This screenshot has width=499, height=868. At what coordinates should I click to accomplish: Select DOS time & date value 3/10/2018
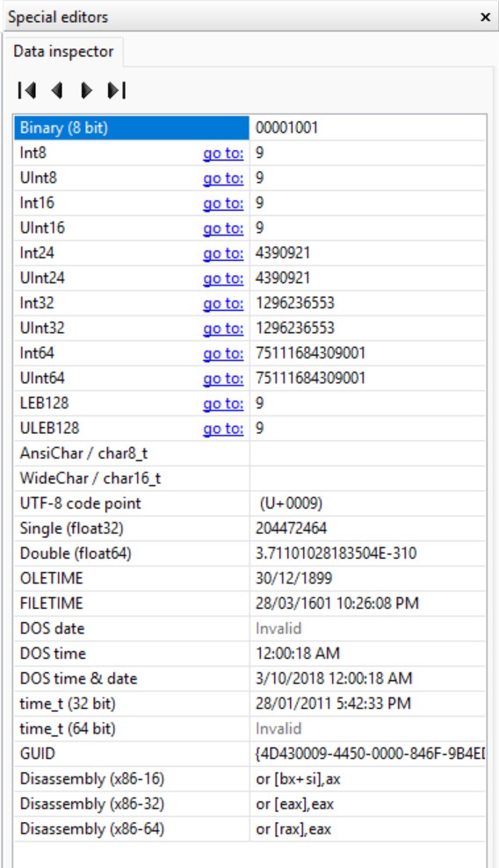tap(334, 678)
